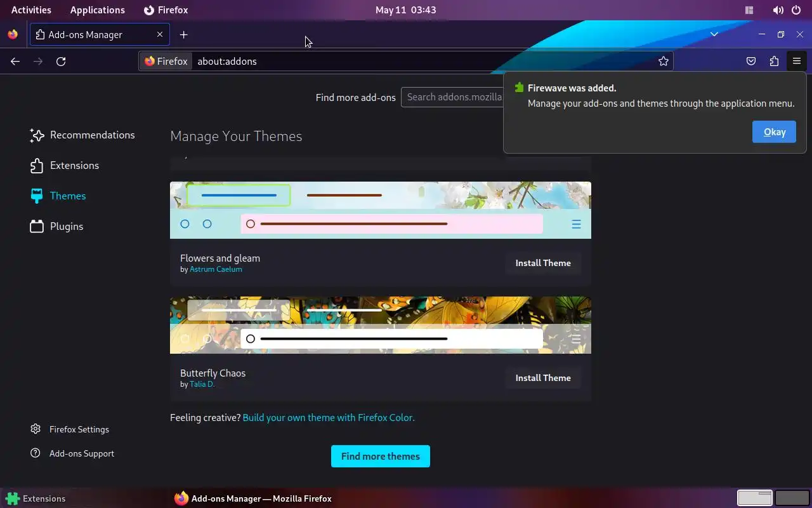Screen dimensions: 812x508
Task: Focus the Search addons.mozilla.org field
Action: point(452,97)
